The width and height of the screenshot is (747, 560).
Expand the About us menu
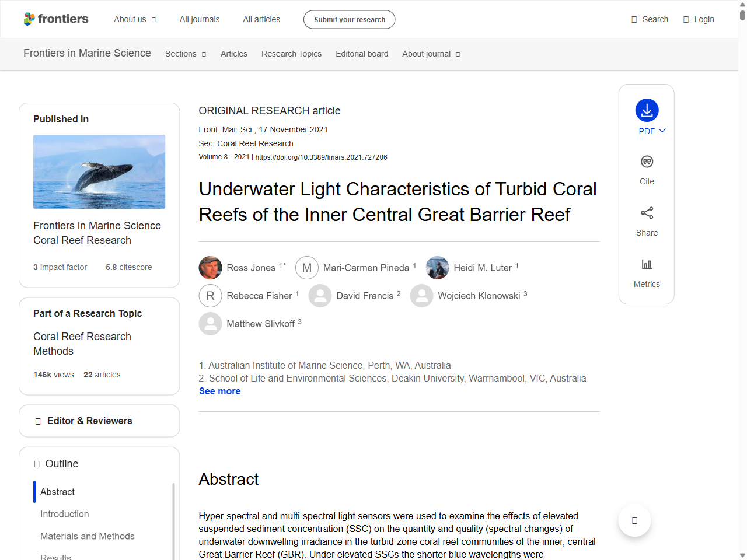(x=134, y=19)
